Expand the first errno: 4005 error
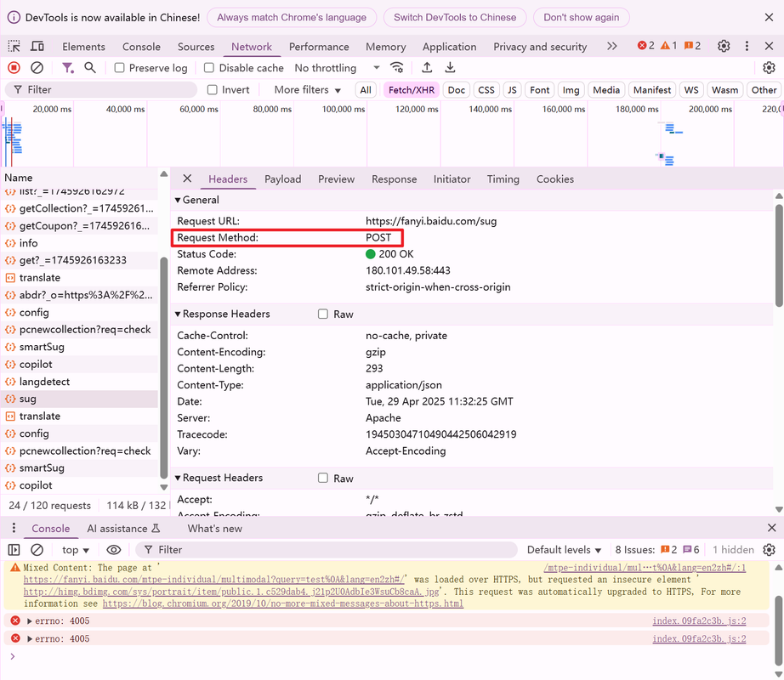This screenshot has height=680, width=784. click(30, 621)
